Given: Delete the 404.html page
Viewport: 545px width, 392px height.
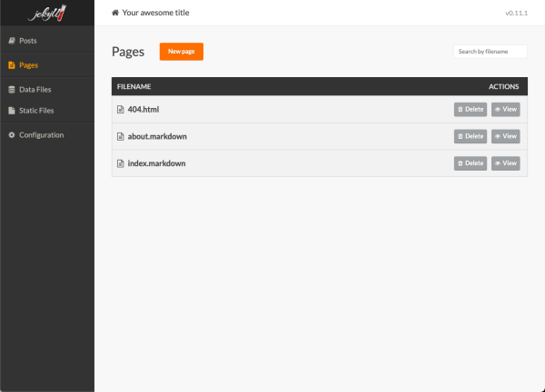Looking at the screenshot, I should (x=471, y=110).
